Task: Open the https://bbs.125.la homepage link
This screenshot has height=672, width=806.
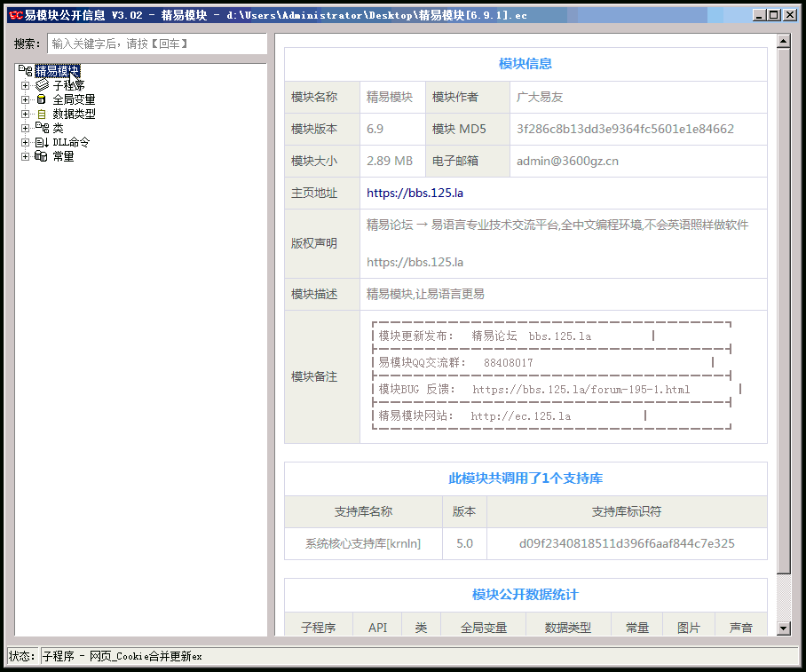Action: (415, 193)
